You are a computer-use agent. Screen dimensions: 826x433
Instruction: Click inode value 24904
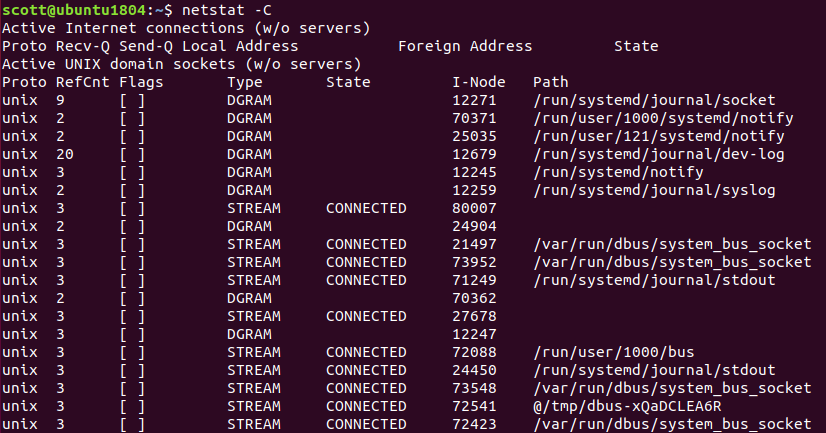pos(474,226)
